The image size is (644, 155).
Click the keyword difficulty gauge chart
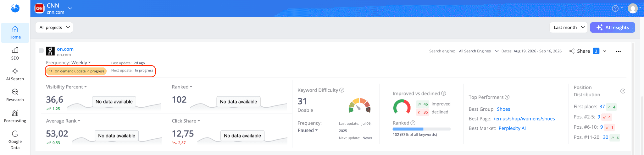[x=360, y=105]
